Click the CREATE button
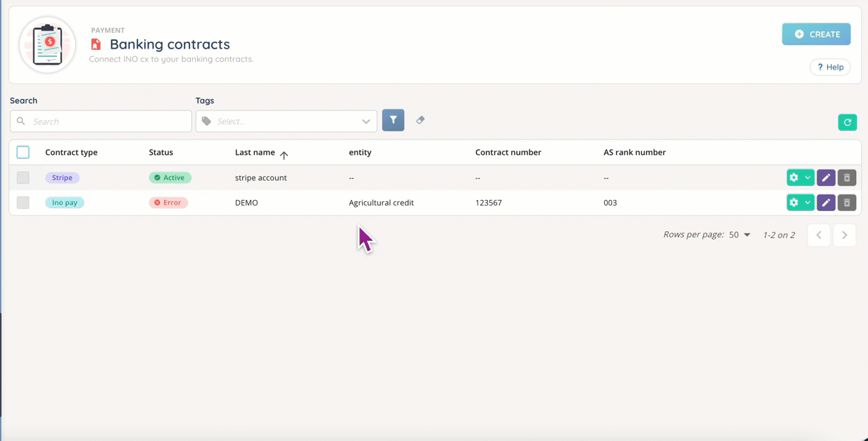This screenshot has height=441, width=868. point(816,34)
